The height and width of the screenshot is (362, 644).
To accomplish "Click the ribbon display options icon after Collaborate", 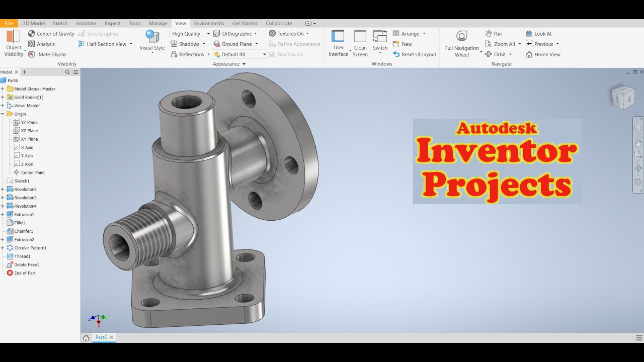I will tap(310, 23).
